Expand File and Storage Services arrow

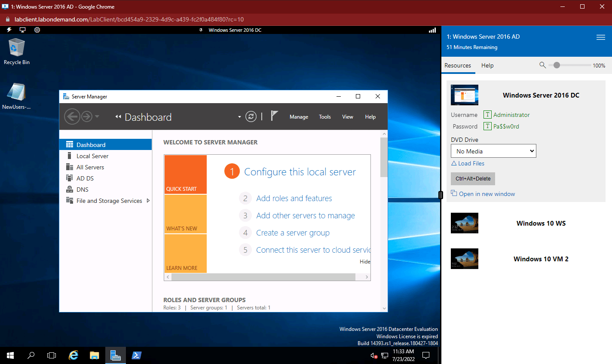click(148, 201)
